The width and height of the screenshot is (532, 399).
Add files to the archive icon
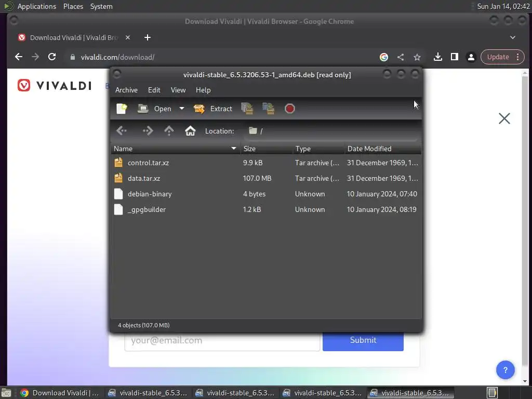coord(247,109)
